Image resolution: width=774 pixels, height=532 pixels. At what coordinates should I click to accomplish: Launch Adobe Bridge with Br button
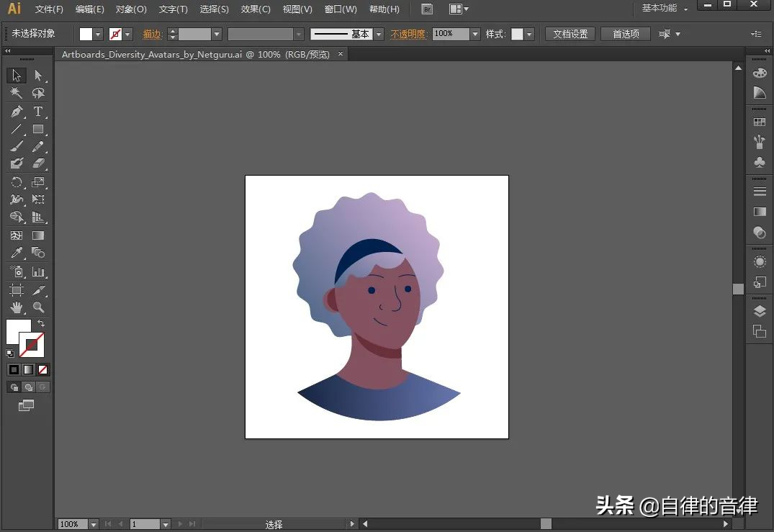(428, 9)
